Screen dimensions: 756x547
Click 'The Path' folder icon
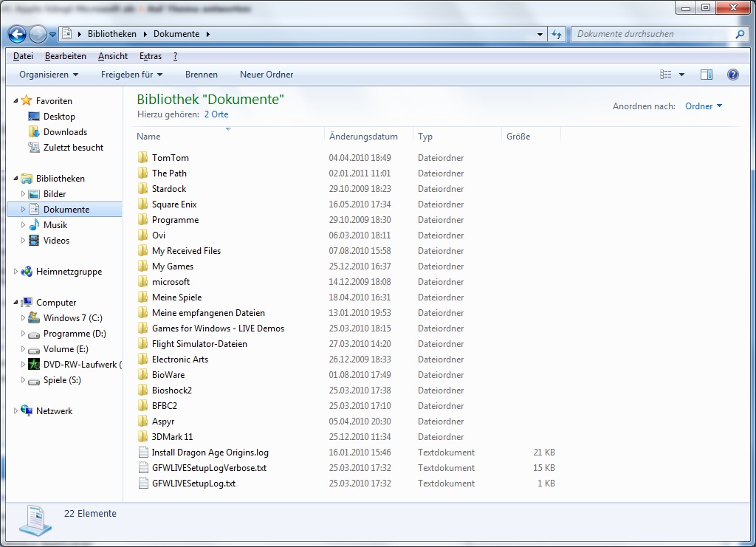(x=142, y=173)
